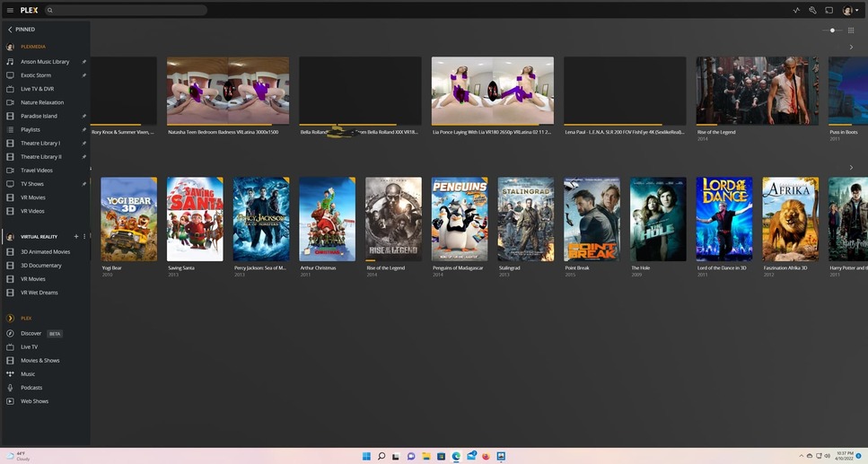Open Live TV & DVR from the sidebar
This screenshot has width=868, height=464.
coord(37,89)
